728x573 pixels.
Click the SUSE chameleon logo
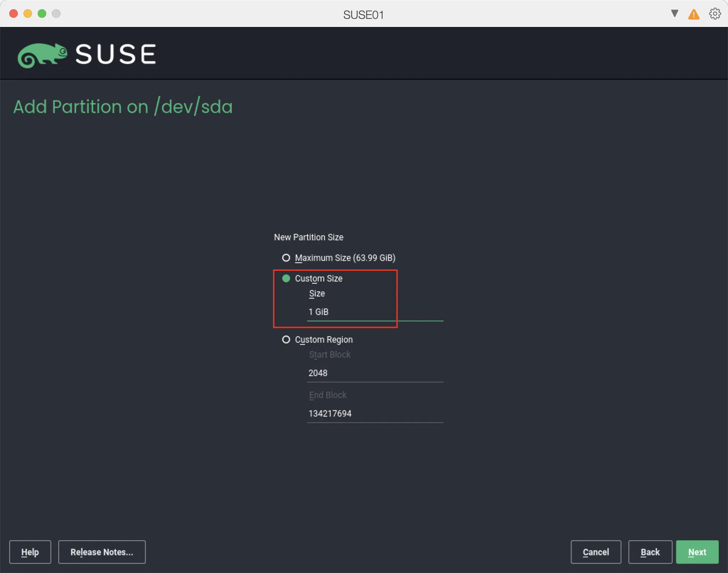tap(43, 54)
